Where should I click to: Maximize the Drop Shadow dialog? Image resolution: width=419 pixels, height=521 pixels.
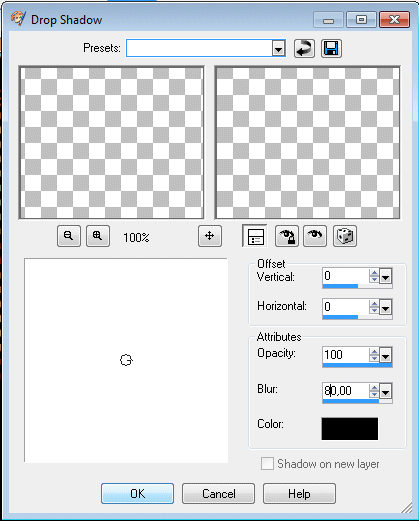(361, 20)
